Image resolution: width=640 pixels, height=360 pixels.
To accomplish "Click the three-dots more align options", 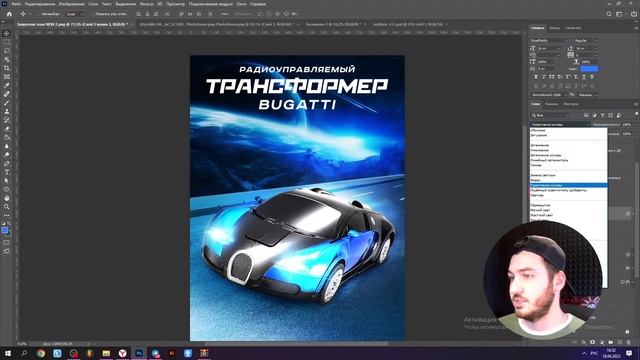I will pos(224,14).
